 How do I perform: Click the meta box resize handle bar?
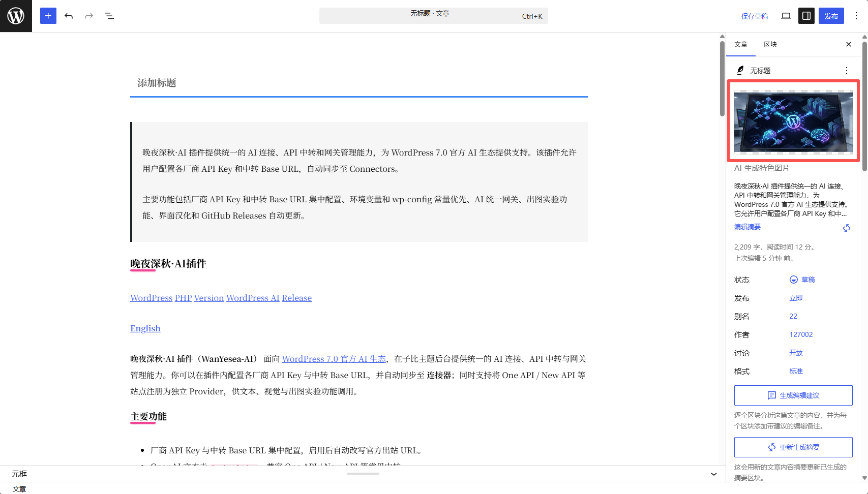pos(363,474)
